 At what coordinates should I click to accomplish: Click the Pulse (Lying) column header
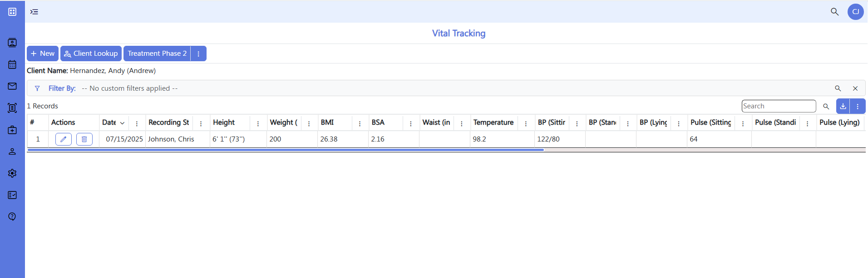(x=839, y=122)
